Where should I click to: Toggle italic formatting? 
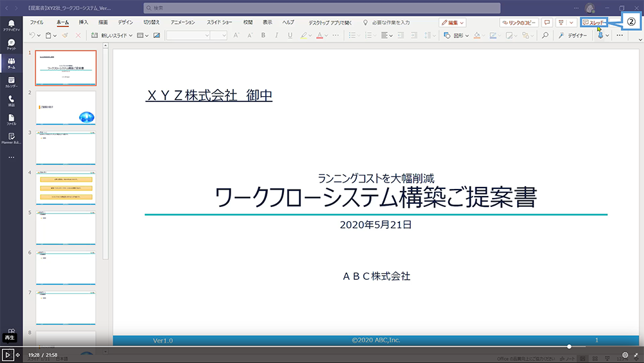point(276,35)
